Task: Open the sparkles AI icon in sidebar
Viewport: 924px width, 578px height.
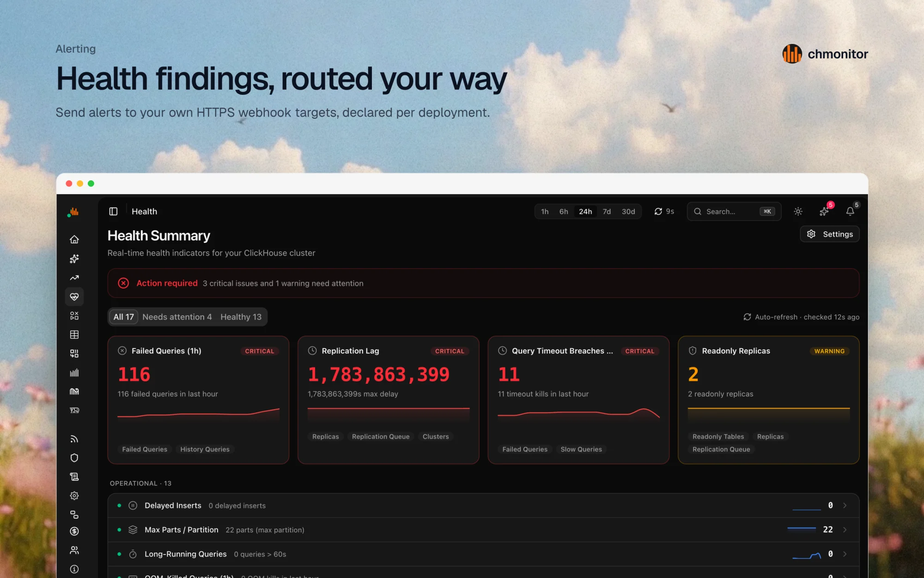Action: (74, 258)
